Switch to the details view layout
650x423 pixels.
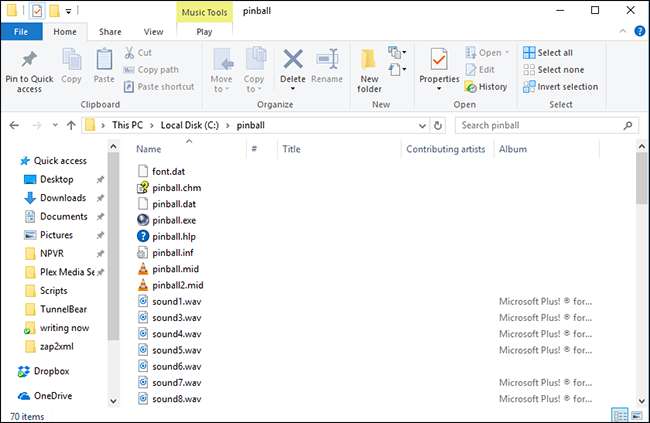[x=619, y=414]
